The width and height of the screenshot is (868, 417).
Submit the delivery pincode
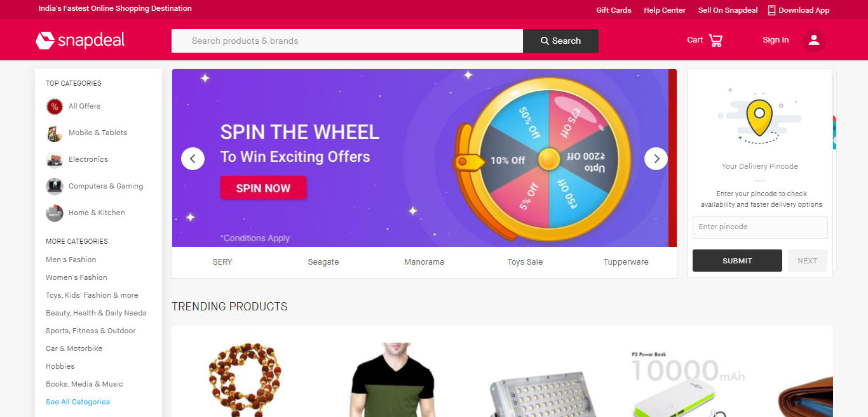pos(737,261)
